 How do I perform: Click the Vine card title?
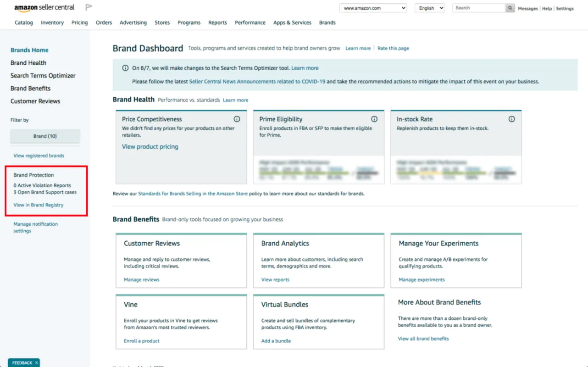131,305
